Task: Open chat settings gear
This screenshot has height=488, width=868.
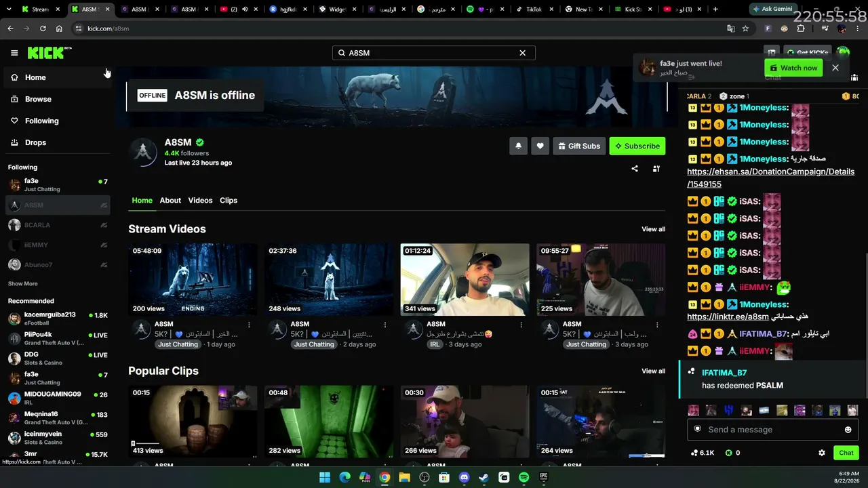Action: point(822,453)
